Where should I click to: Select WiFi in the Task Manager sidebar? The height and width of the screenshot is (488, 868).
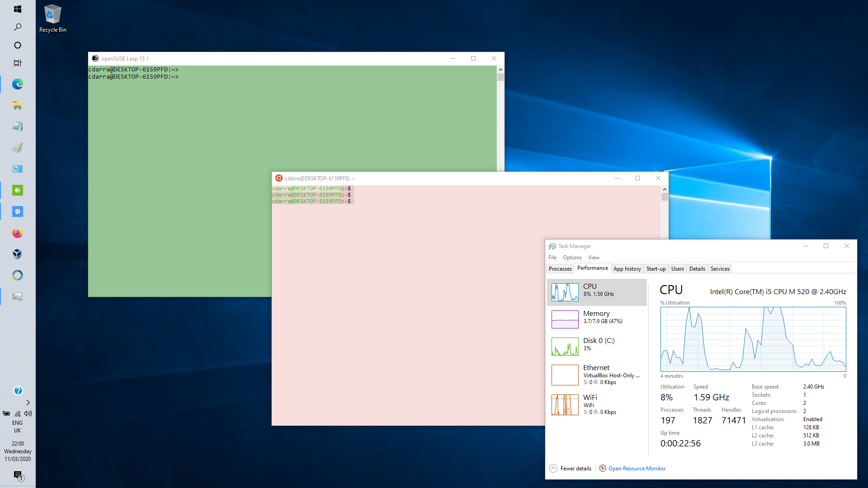pos(597,404)
